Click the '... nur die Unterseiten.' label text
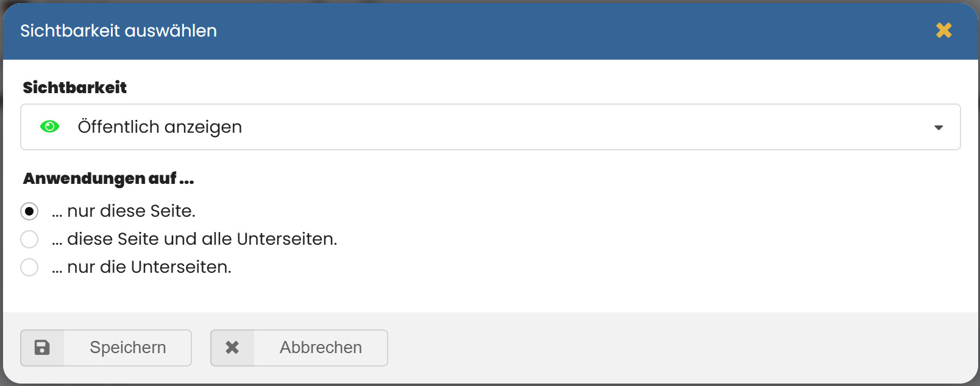 coord(141,267)
